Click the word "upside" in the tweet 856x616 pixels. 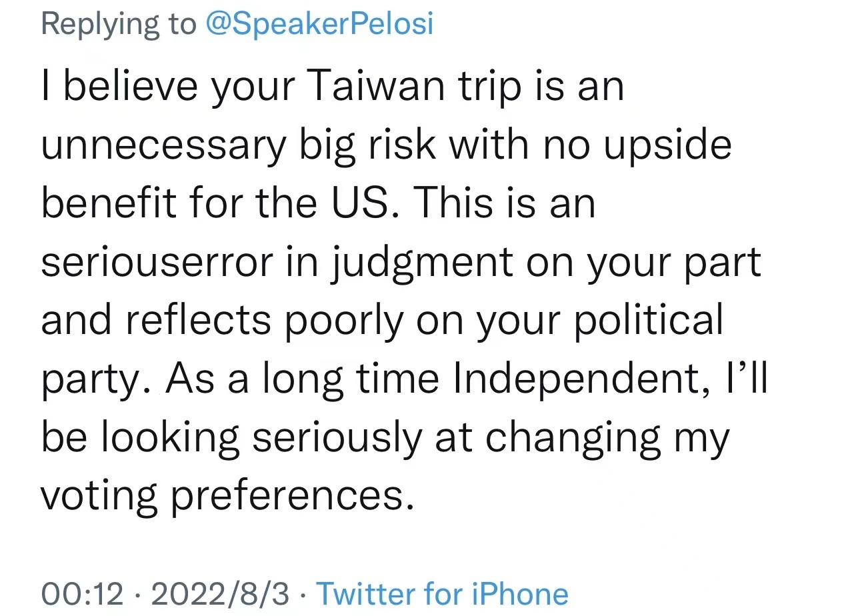click(667, 145)
